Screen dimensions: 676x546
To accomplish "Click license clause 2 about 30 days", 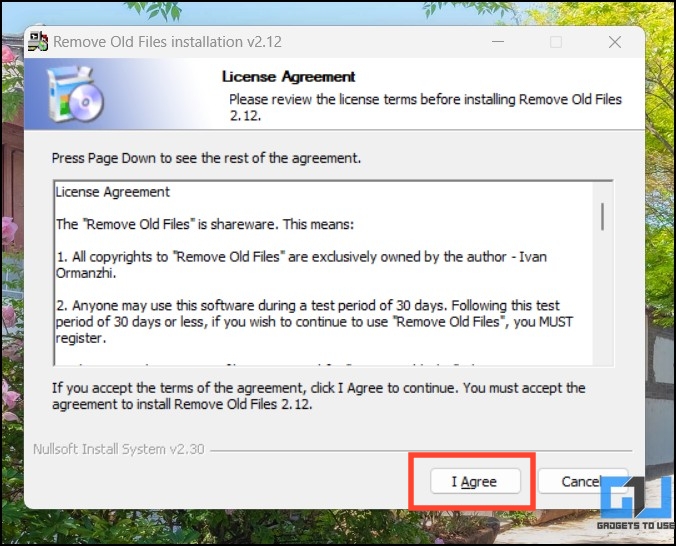I will tap(314, 322).
